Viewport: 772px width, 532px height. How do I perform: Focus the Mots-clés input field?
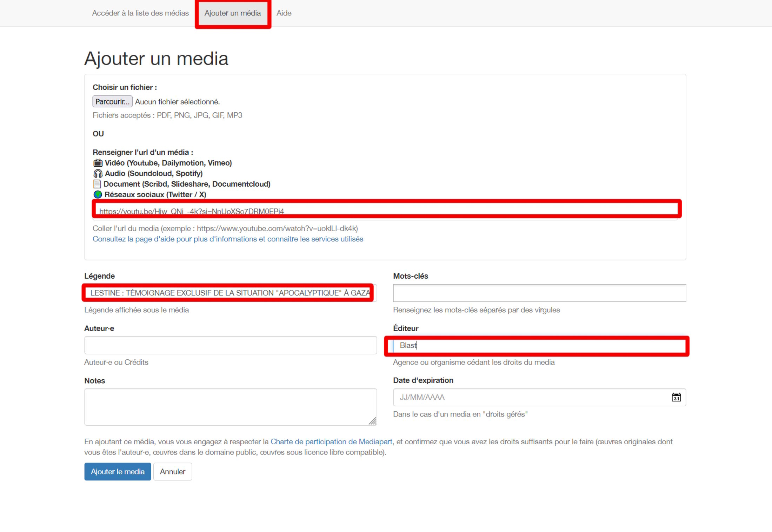539,293
